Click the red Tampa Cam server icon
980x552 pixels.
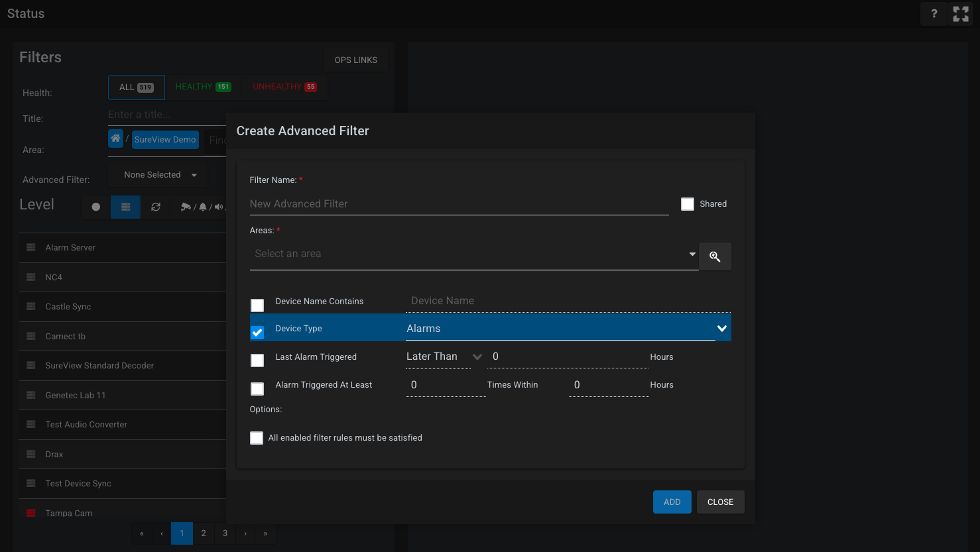(x=31, y=513)
